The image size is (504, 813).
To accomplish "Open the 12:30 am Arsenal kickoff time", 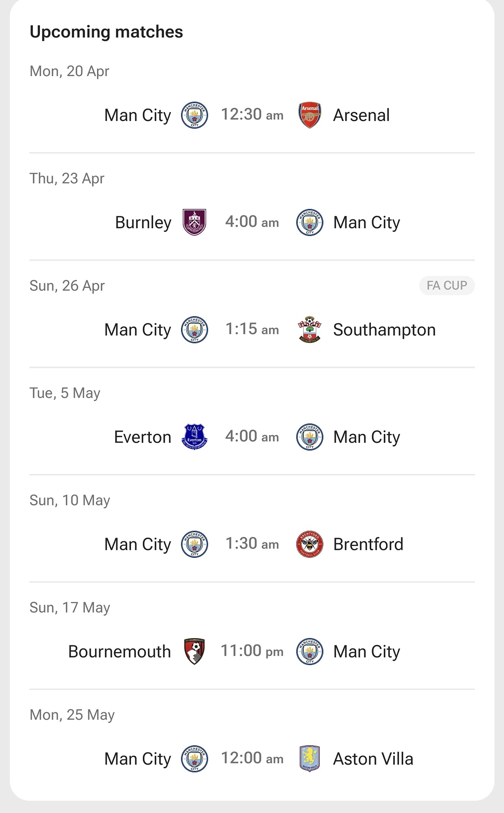I will pos(252,115).
